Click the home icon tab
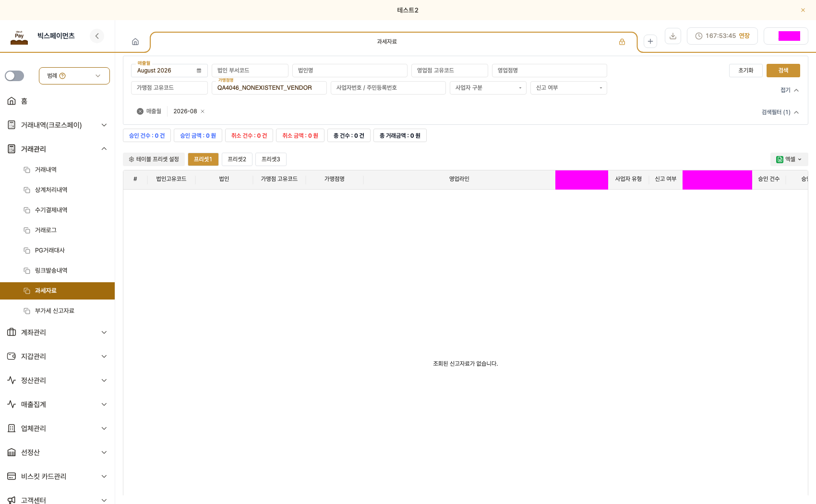Viewport: 816px width, 504px height. tap(135, 42)
